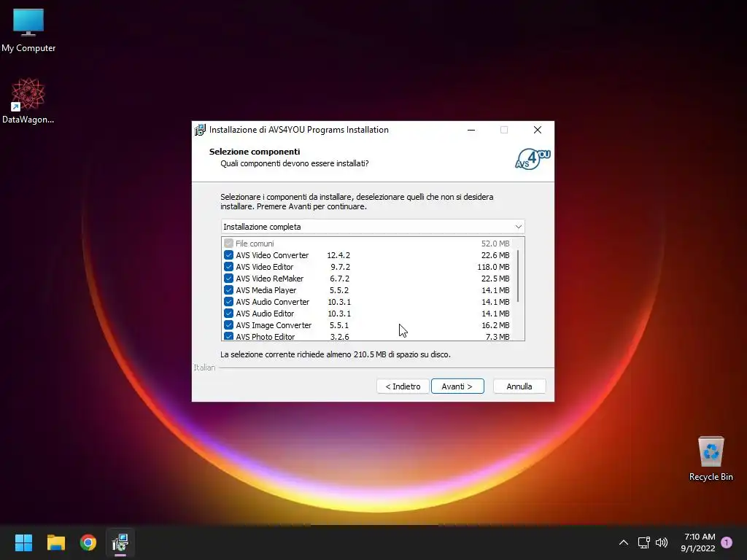Uncheck AVS Video Editor component

(228, 267)
